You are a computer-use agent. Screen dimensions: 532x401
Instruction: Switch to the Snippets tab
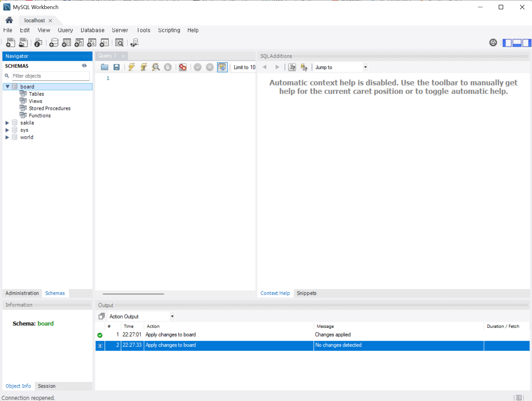coord(306,293)
